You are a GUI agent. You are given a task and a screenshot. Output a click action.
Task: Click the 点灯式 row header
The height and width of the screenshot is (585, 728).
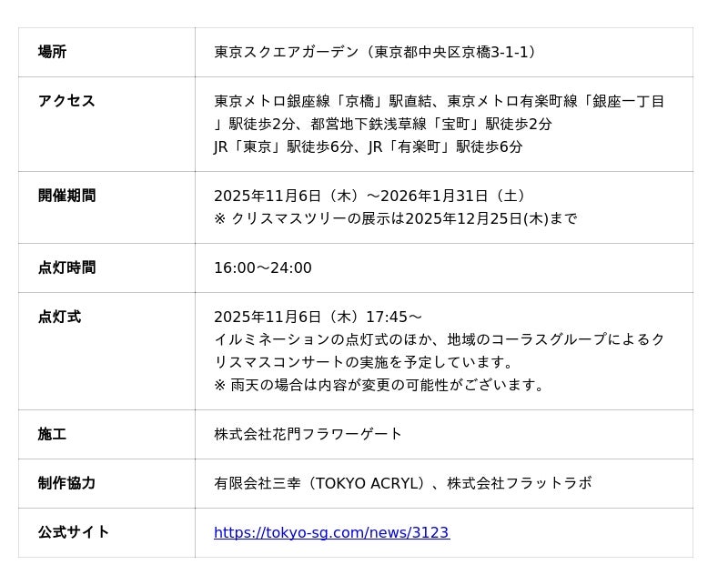[59, 317]
